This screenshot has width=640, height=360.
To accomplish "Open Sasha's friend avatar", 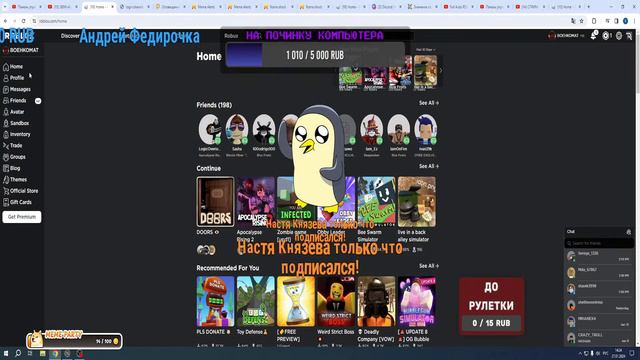I will pyautogui.click(x=237, y=129).
